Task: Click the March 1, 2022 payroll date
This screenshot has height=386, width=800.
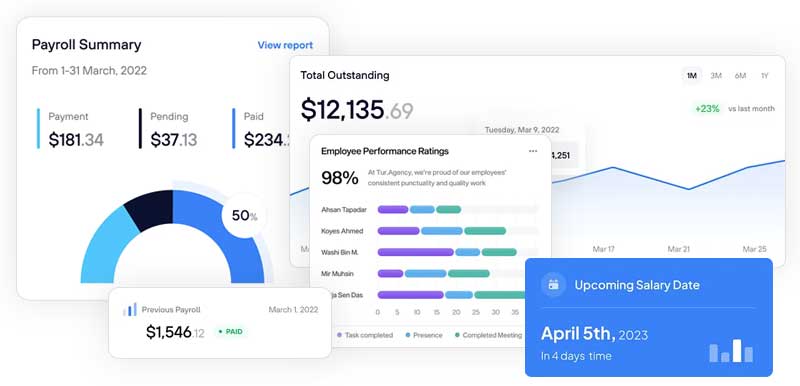Action: click(293, 310)
